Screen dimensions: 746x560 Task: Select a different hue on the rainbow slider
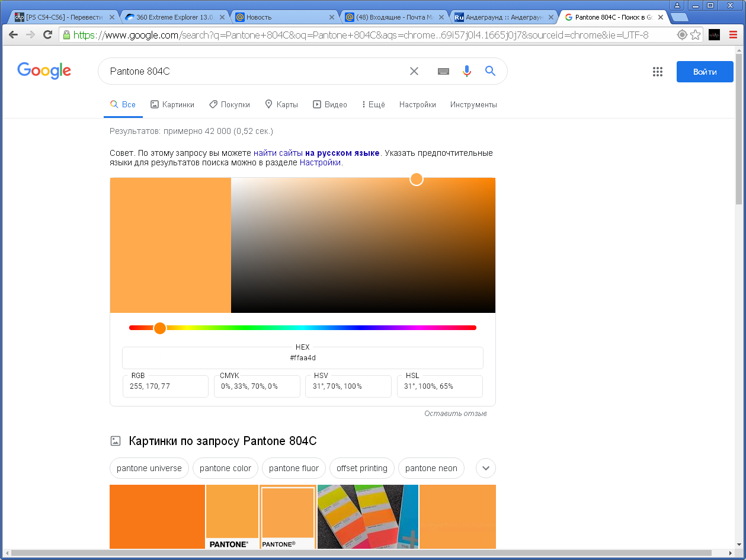tap(296, 328)
